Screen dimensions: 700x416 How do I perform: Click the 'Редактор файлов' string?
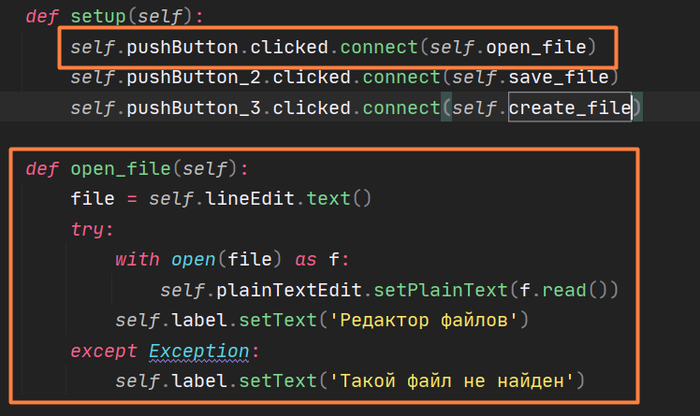pyautogui.click(x=416, y=321)
